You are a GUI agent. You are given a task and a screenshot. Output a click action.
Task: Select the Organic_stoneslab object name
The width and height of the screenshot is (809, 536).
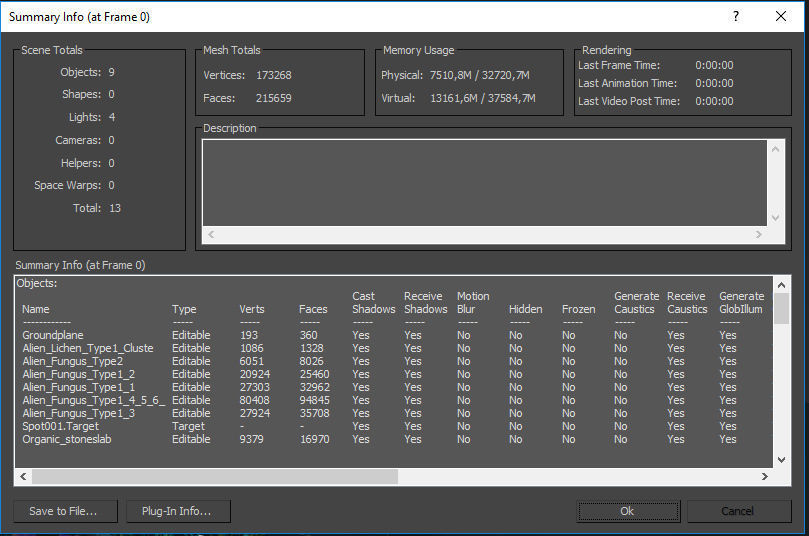pyautogui.click(x=67, y=439)
